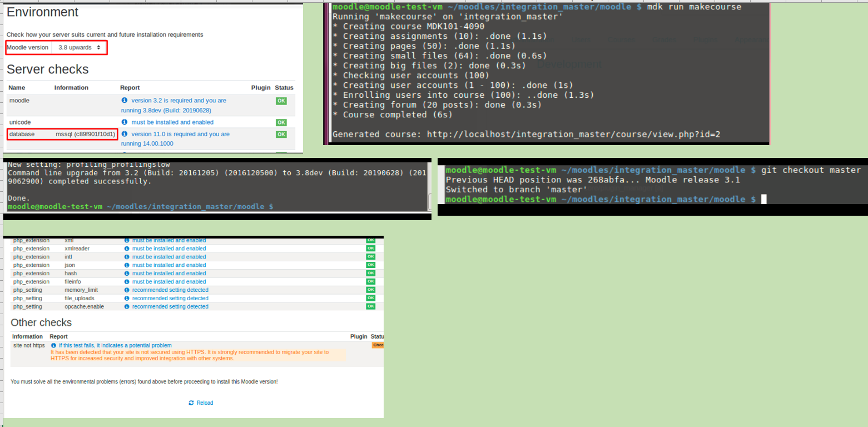Click the Reload link
Screen dimensions: 868x427
[x=201, y=403]
